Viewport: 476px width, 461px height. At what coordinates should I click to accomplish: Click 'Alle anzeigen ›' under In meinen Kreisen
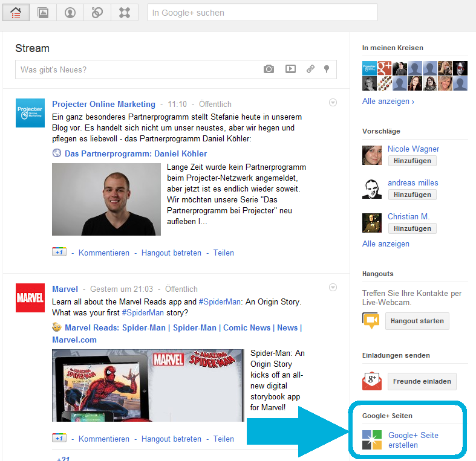click(388, 102)
